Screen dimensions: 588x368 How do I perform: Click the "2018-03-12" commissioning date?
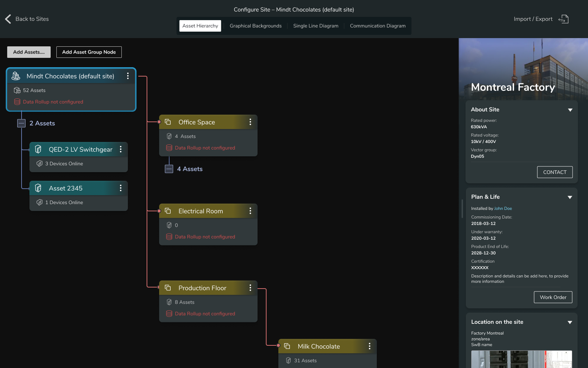click(x=483, y=224)
